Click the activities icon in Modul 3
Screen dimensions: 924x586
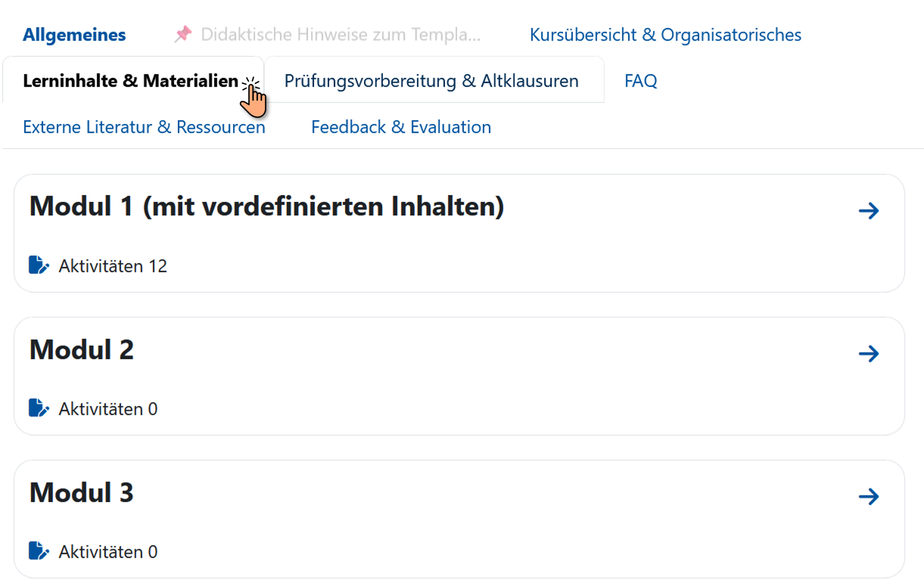click(x=38, y=551)
